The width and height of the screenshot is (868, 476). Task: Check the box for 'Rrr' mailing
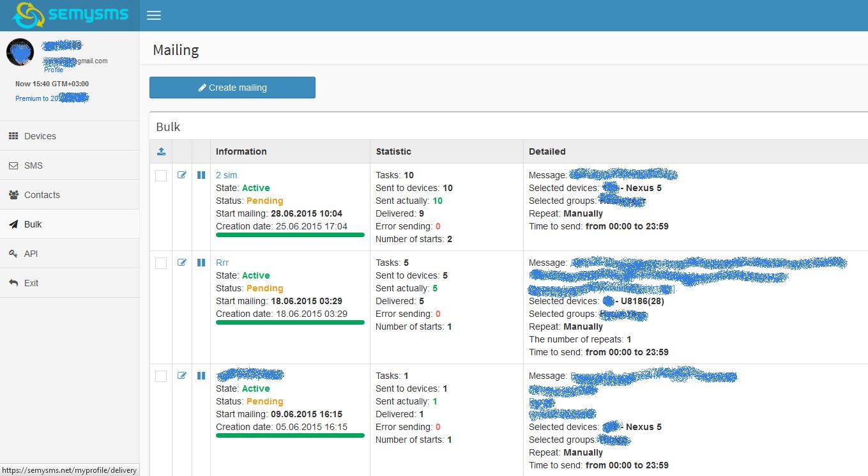pos(161,263)
